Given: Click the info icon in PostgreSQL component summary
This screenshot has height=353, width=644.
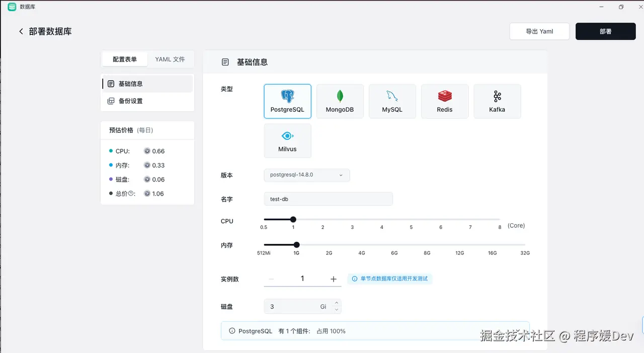Looking at the screenshot, I should coord(232,331).
